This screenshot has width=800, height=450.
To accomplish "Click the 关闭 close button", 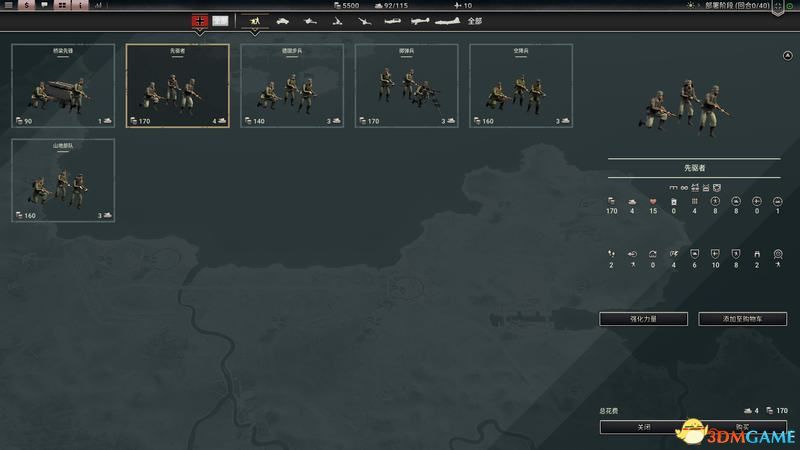I will click(644, 427).
